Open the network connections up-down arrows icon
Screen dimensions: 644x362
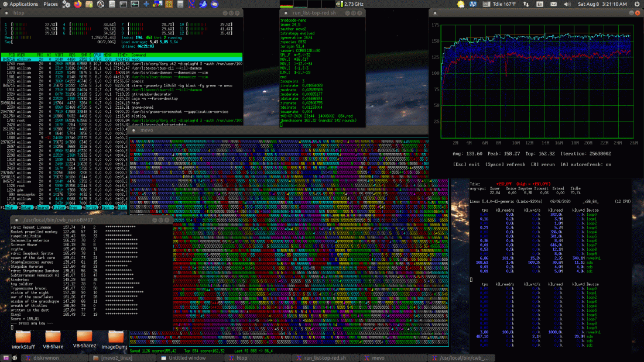(x=526, y=4)
